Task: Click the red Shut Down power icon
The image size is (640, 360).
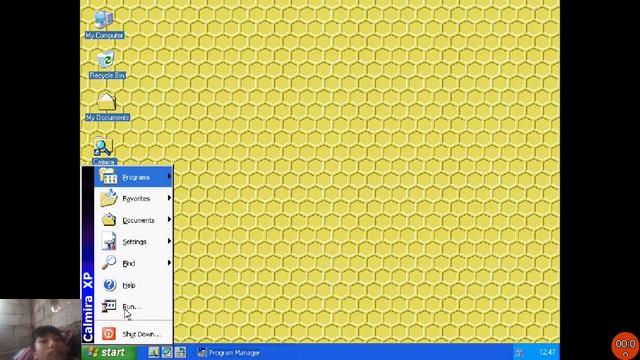Action: [109, 334]
